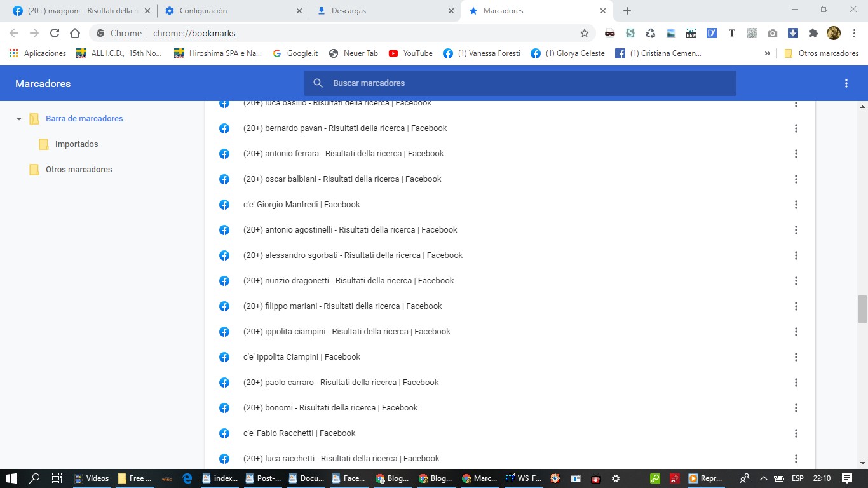
Task: Switch to the Descargas tab
Action: click(x=384, y=11)
